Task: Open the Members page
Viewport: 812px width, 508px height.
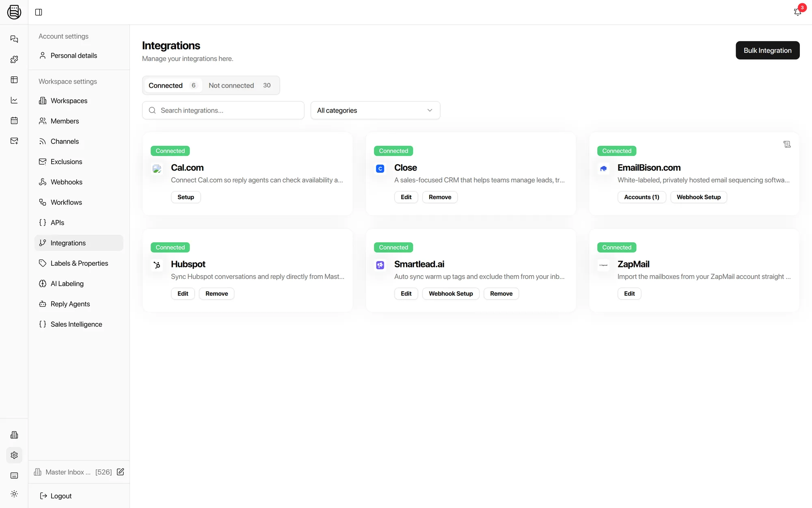Action: click(x=79, y=121)
